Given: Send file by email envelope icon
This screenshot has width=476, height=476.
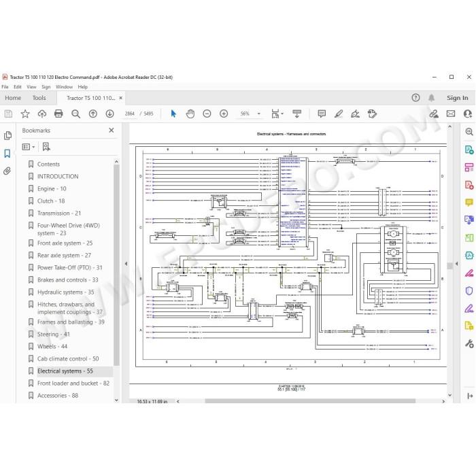Looking at the screenshot, I should 451,114.
